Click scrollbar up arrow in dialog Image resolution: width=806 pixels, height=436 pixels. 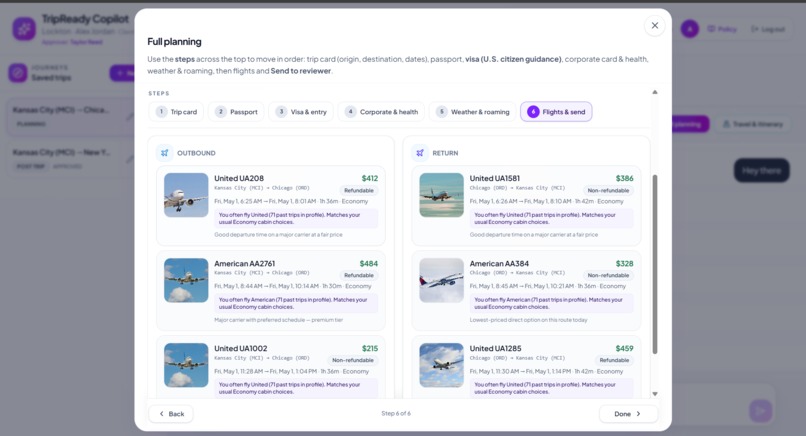655,92
